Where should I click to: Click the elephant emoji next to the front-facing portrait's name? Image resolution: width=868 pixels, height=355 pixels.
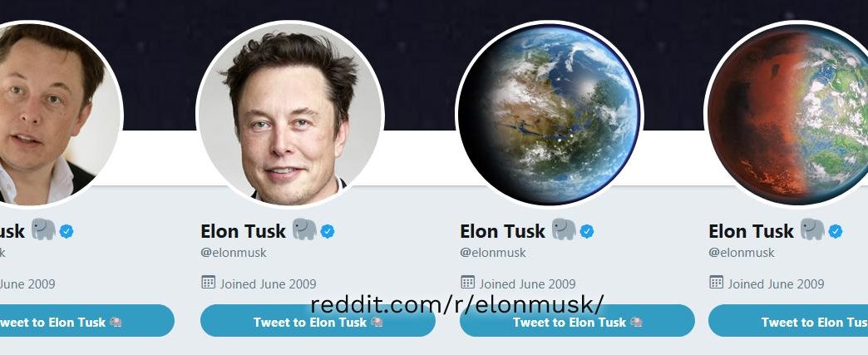tap(304, 229)
